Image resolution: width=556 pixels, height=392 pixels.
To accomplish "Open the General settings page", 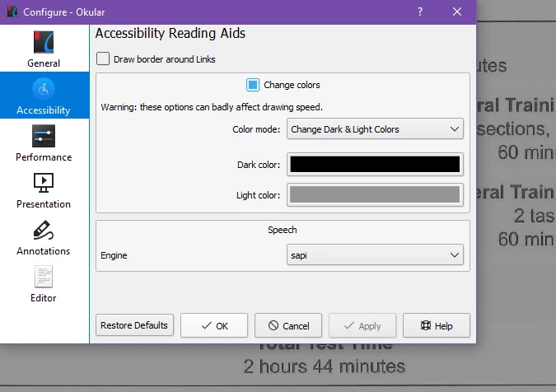I will 44,49.
